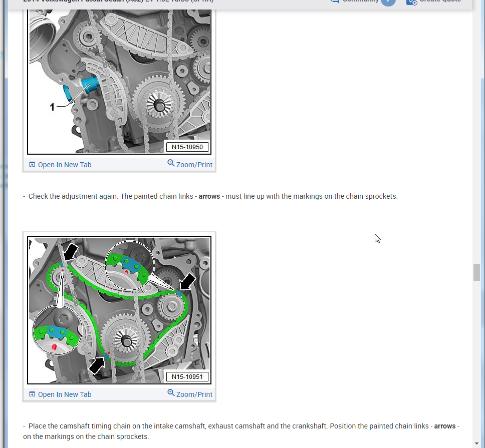
Task: Click new-tab icon under N15-10951 diagram
Action: (32, 394)
